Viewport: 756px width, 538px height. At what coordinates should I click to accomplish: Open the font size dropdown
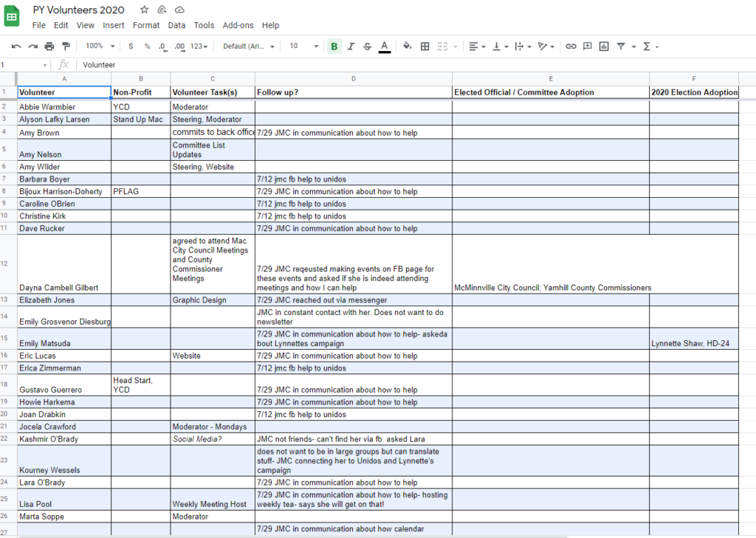(304, 46)
